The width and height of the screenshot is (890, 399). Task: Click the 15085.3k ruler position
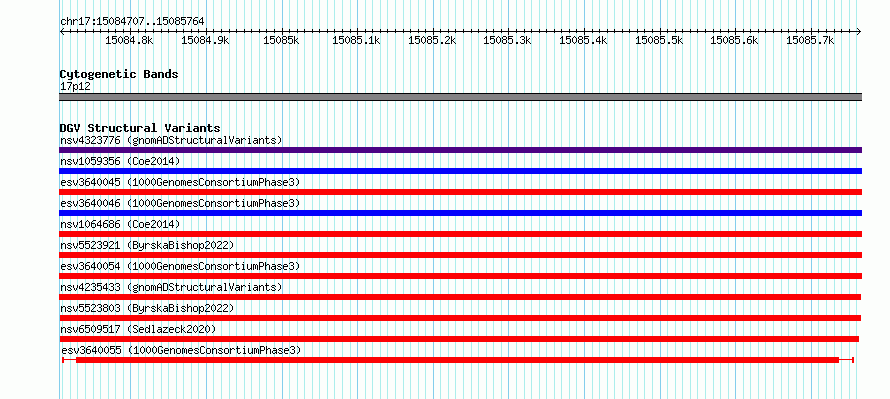pos(507,40)
